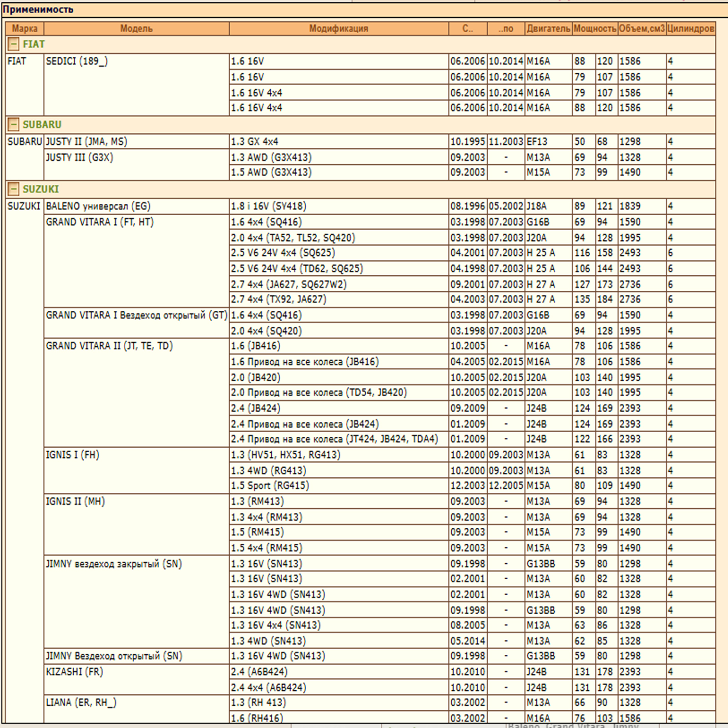728x728 pixels.
Task: Click the Объем,см3 column header
Action: (642, 29)
